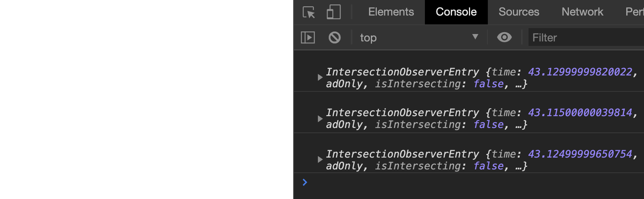Open the partially visible Performance tab
The image size is (644, 199).
tap(634, 12)
